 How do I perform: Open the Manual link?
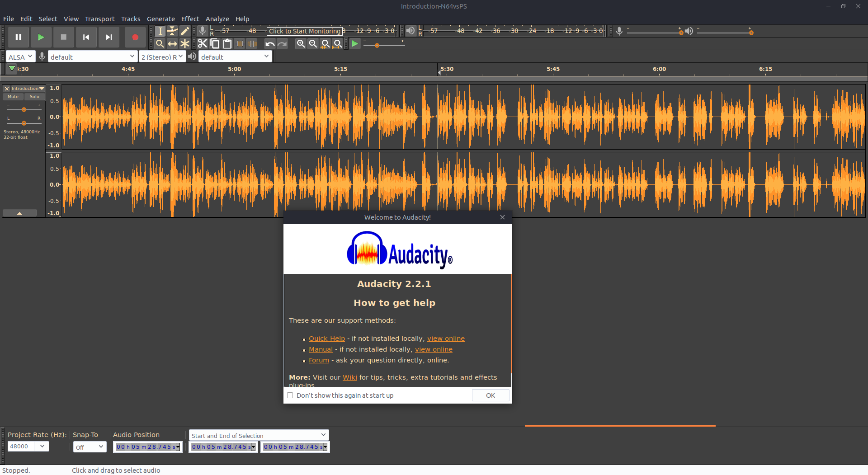(x=321, y=349)
